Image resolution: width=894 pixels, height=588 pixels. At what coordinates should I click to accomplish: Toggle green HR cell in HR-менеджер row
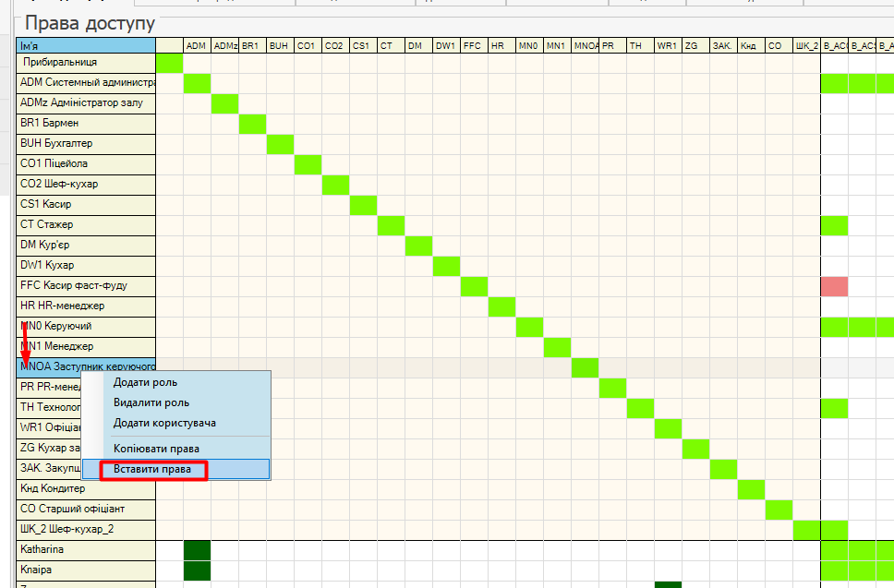pyautogui.click(x=501, y=306)
